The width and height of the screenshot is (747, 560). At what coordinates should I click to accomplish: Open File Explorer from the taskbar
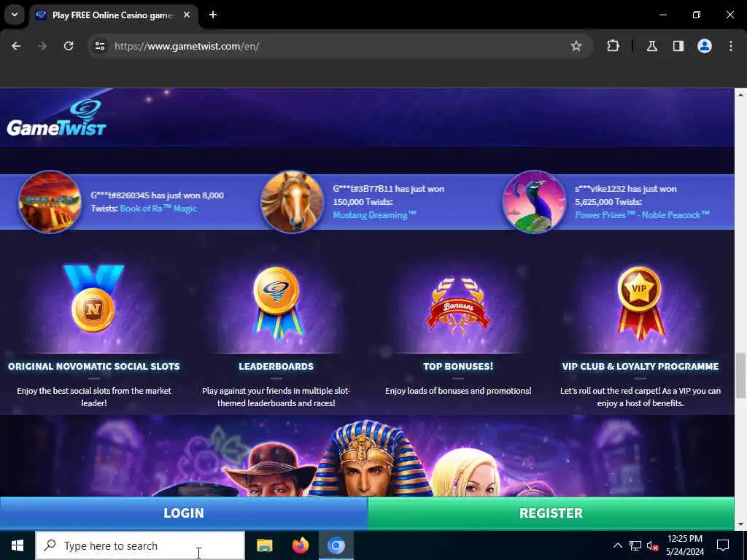(264, 545)
